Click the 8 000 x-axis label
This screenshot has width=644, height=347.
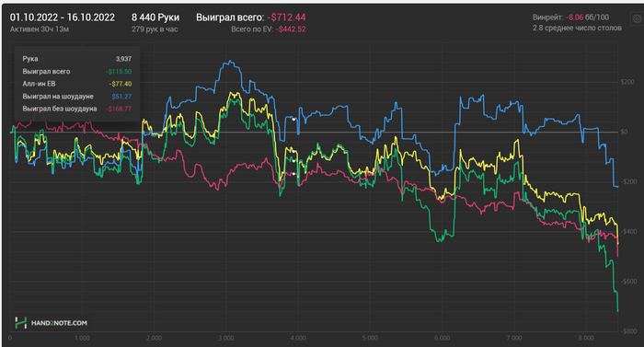pos(586,339)
